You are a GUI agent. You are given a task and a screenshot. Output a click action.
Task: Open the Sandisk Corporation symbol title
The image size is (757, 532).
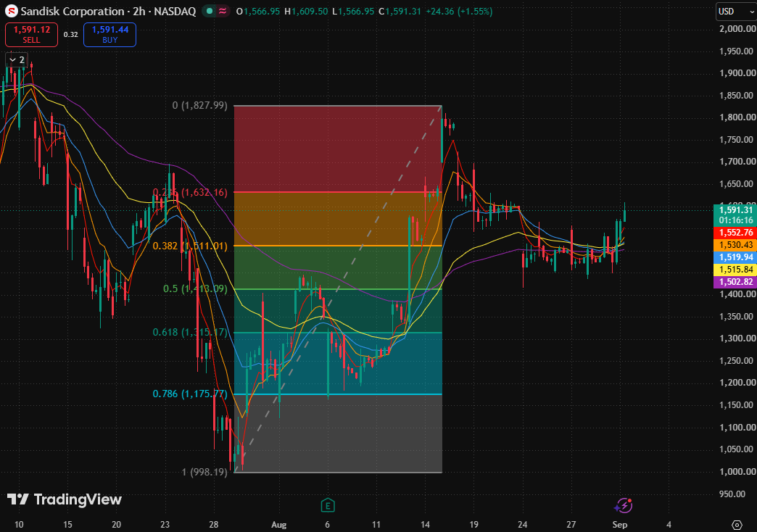pyautogui.click(x=108, y=11)
